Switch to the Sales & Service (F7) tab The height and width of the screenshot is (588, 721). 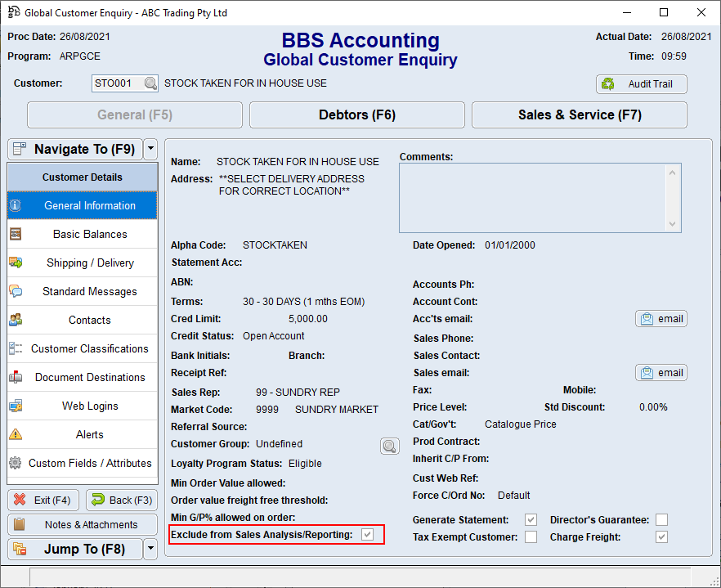coord(579,115)
